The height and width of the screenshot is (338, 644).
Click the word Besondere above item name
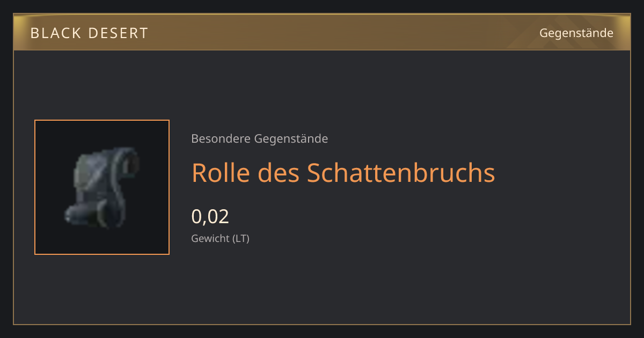221,139
